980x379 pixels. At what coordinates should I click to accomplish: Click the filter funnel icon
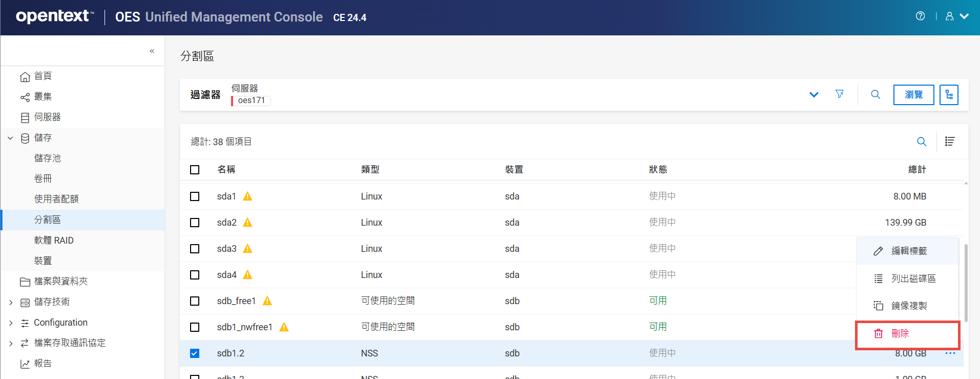click(x=840, y=94)
